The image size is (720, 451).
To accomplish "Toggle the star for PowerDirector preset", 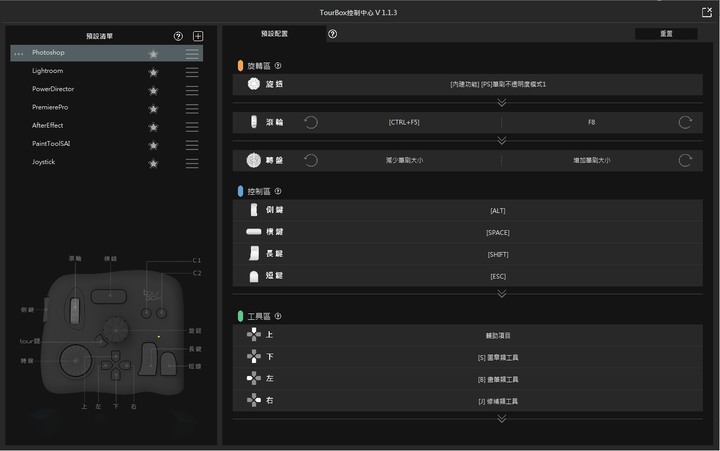I will click(x=153, y=90).
